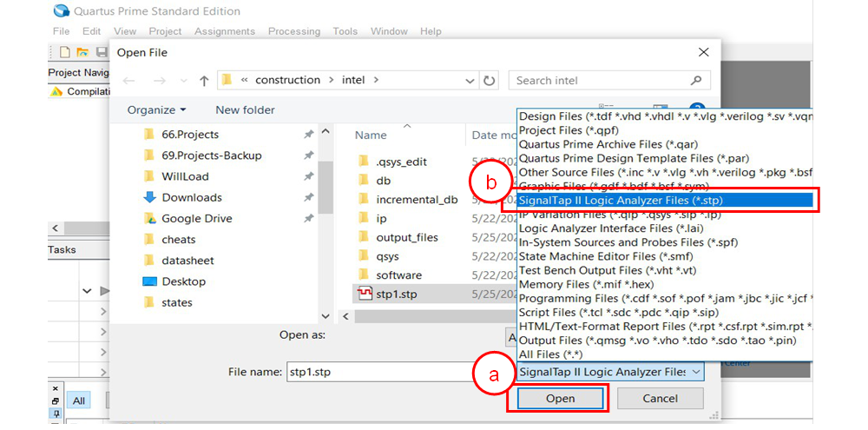The height and width of the screenshot is (430, 868).
Task: Select State Machine Editor Files (*.smf)
Action: [x=664, y=256]
